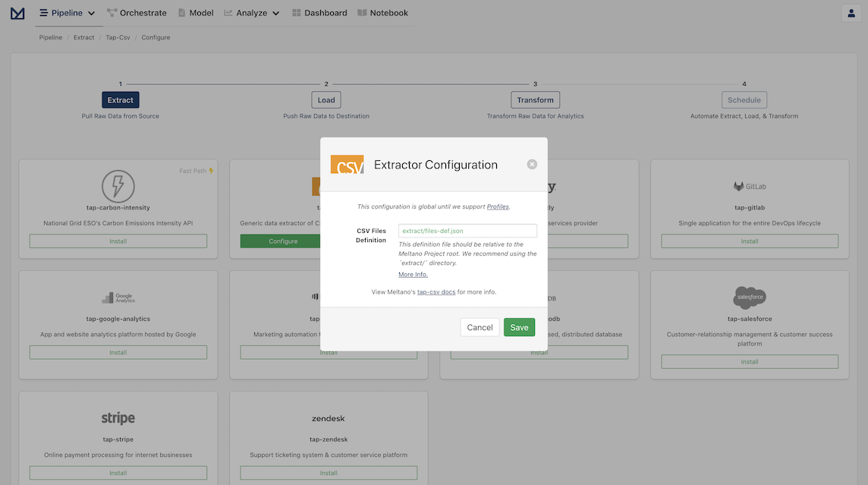Install the tap-carbon-intensity extractor
Viewport: 868px width, 485px height.
click(x=118, y=241)
